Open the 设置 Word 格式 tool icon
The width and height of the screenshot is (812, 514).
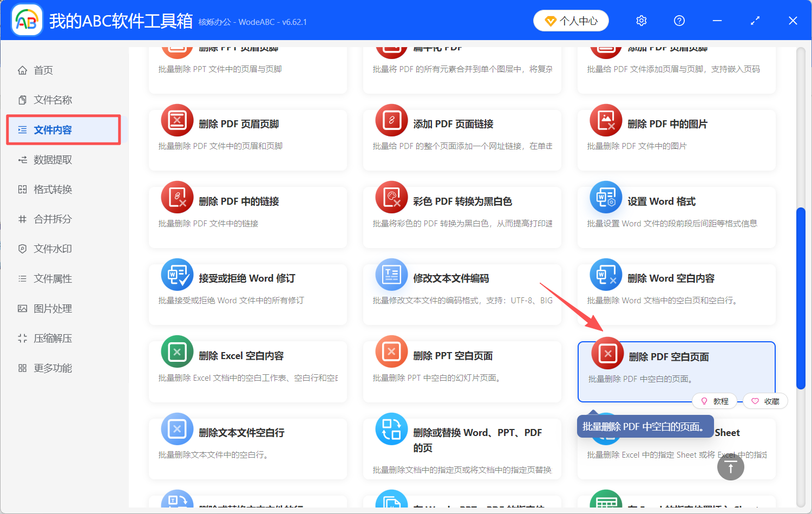606,197
